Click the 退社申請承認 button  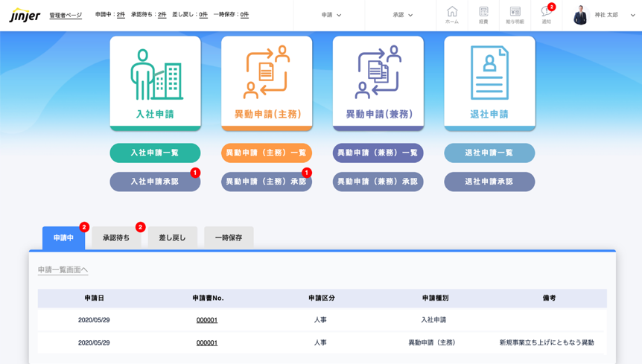489,182
